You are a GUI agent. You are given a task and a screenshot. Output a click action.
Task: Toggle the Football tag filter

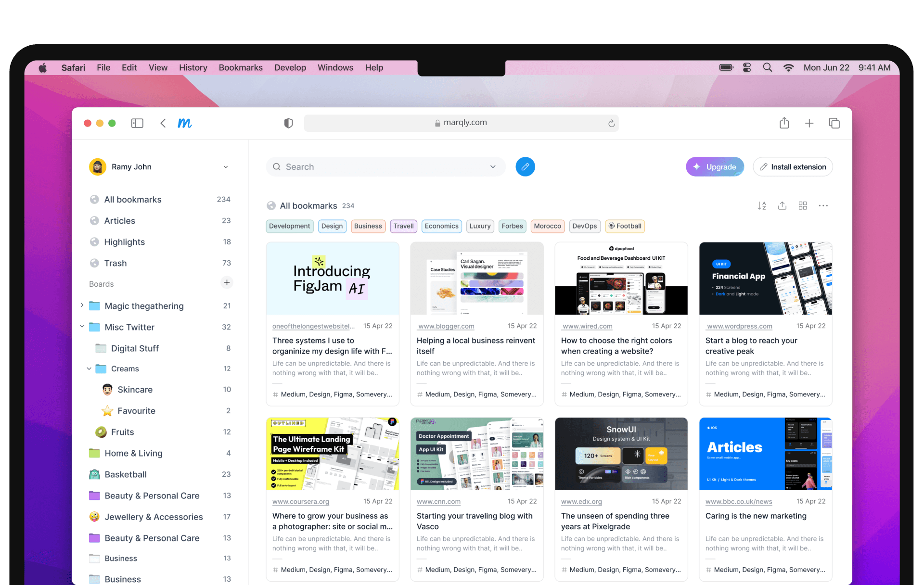625,226
